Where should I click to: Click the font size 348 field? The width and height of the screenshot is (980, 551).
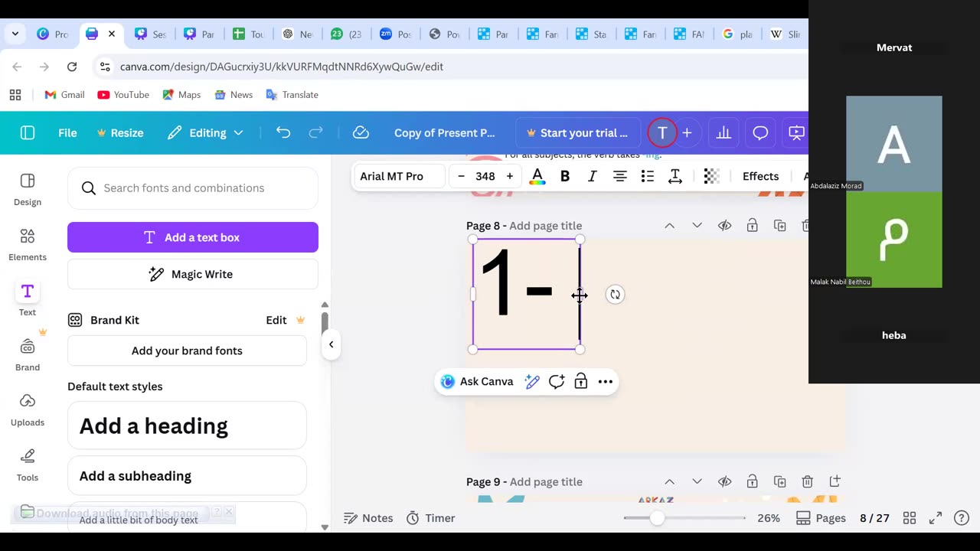point(485,176)
